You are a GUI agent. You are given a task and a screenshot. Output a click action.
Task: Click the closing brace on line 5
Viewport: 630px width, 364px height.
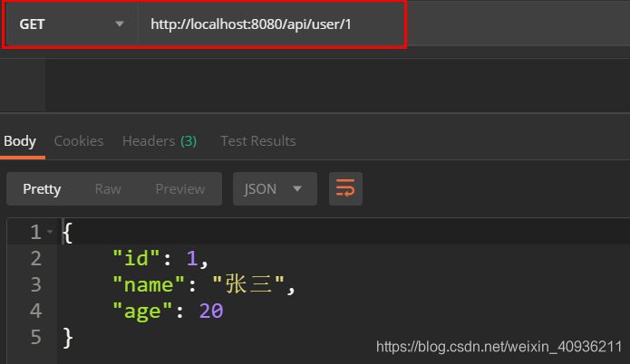pyautogui.click(x=68, y=338)
